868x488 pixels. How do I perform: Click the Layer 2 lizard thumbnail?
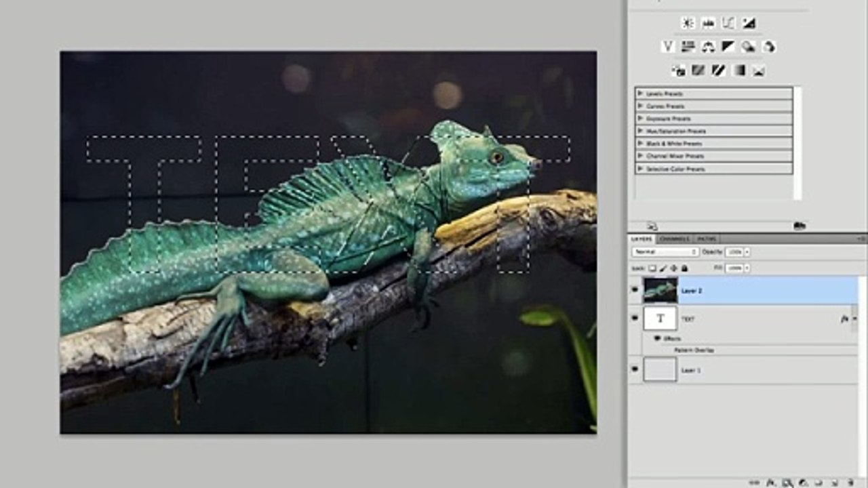pos(660,290)
